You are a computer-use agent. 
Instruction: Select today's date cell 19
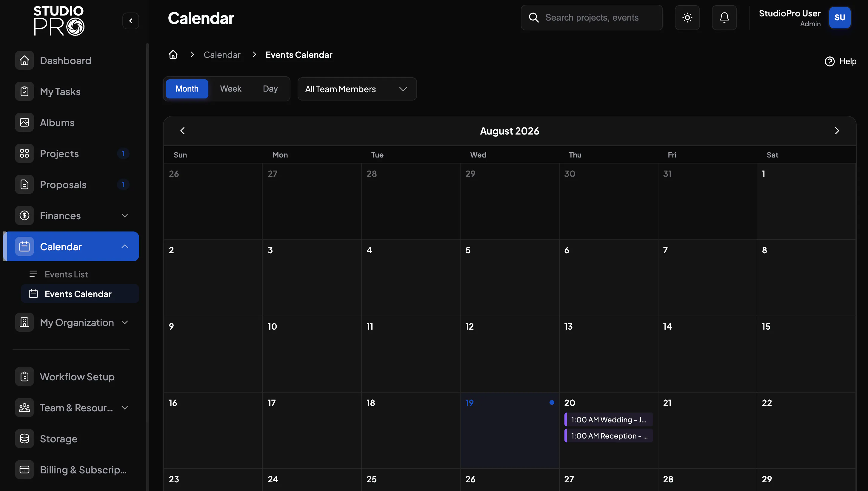pos(510,430)
